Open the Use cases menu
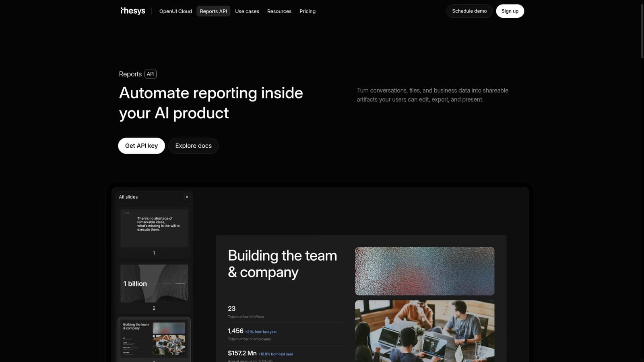644x362 pixels. (x=247, y=11)
